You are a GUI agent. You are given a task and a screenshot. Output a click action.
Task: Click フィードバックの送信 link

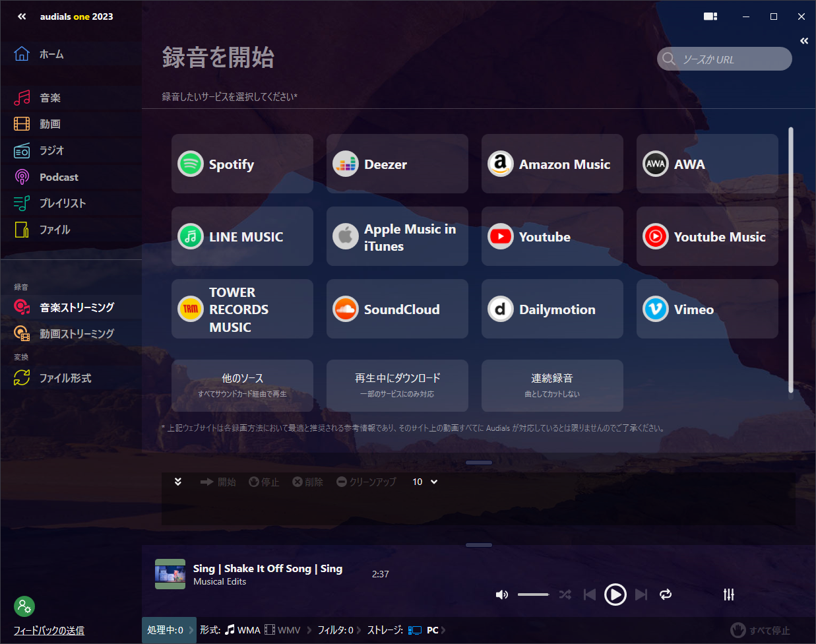49,631
